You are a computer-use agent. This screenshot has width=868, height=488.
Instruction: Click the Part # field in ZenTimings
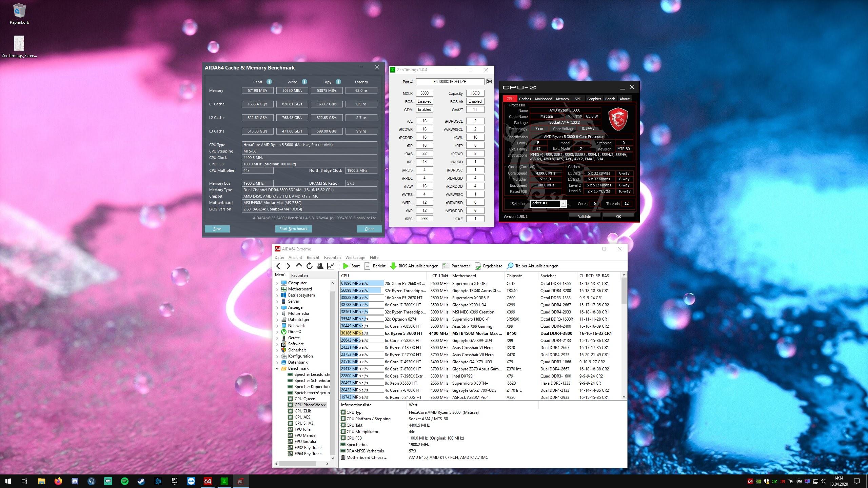coord(450,82)
